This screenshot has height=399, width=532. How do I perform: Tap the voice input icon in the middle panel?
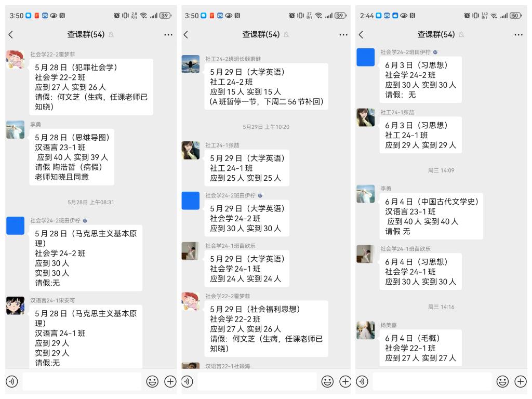coord(187,381)
